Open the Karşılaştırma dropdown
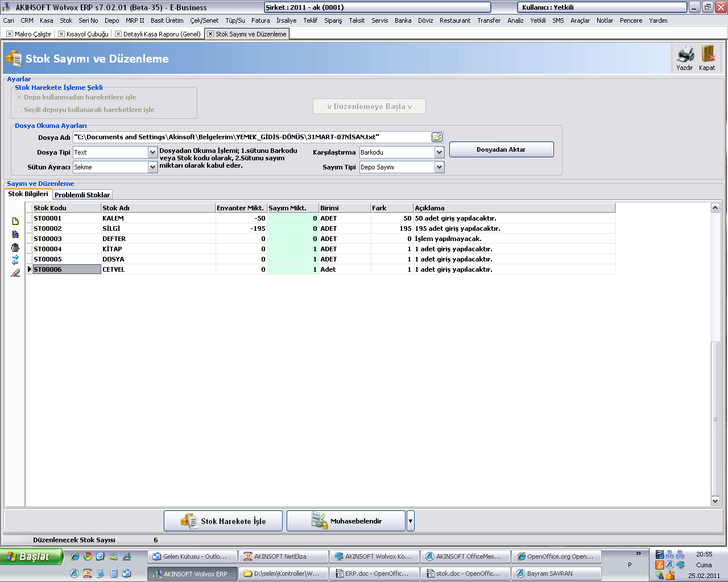The image size is (728, 582). 439,152
